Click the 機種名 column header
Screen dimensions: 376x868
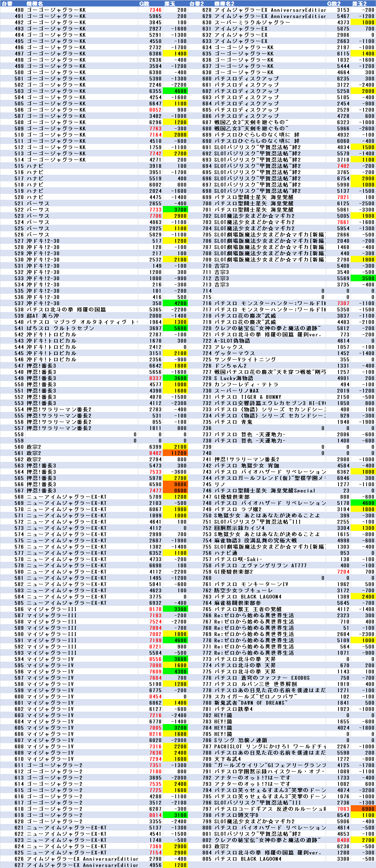81,3
